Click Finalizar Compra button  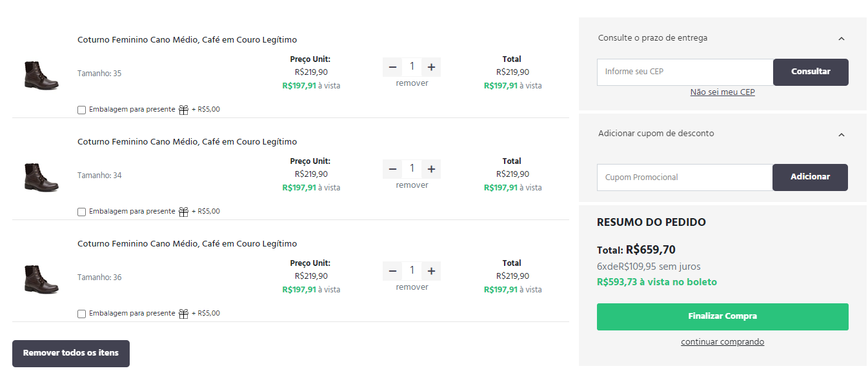(722, 317)
